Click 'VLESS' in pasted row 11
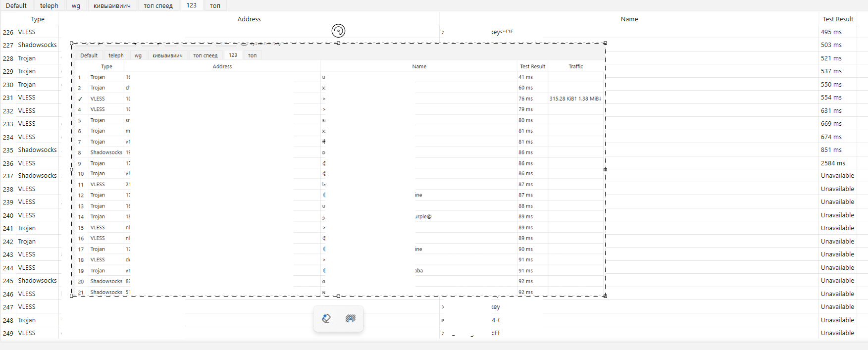This screenshot has width=868, height=350. click(98, 184)
